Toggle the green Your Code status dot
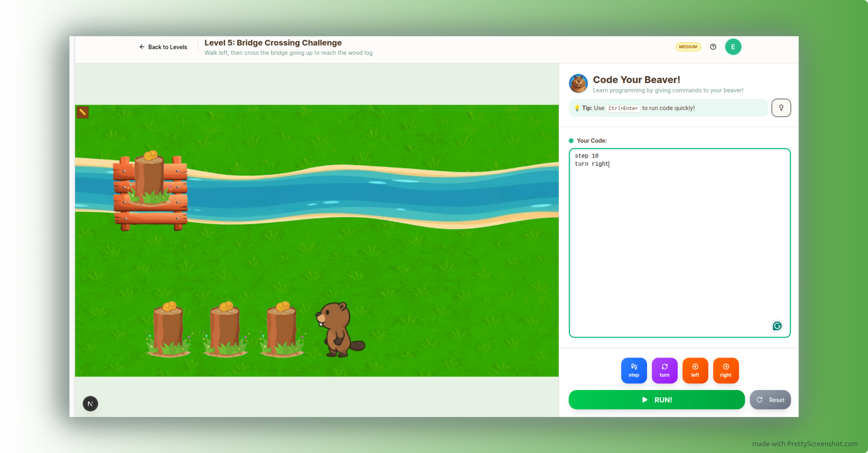 pos(571,141)
